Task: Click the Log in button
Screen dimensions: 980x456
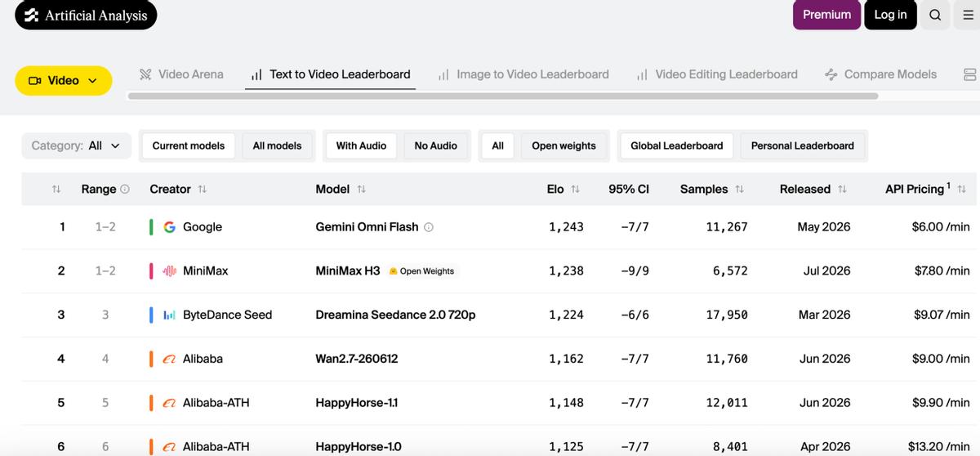Action: pyautogui.click(x=890, y=15)
